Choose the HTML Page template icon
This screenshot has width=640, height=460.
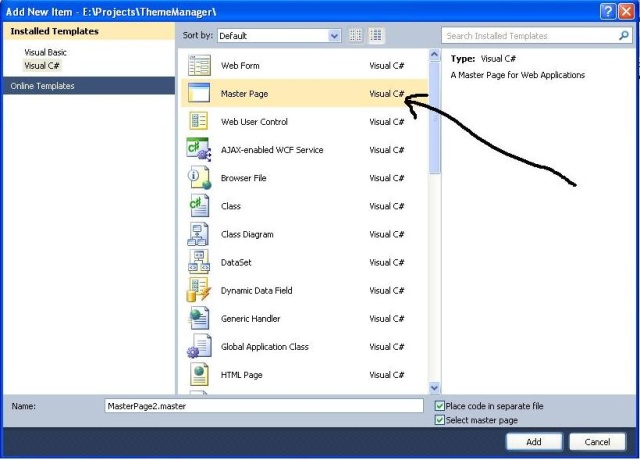click(x=199, y=374)
